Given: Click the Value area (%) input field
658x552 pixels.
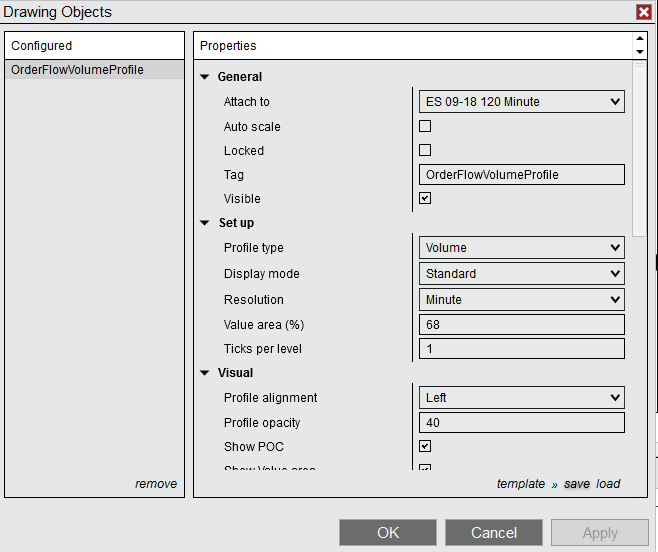Looking at the screenshot, I should pyautogui.click(x=520, y=325).
